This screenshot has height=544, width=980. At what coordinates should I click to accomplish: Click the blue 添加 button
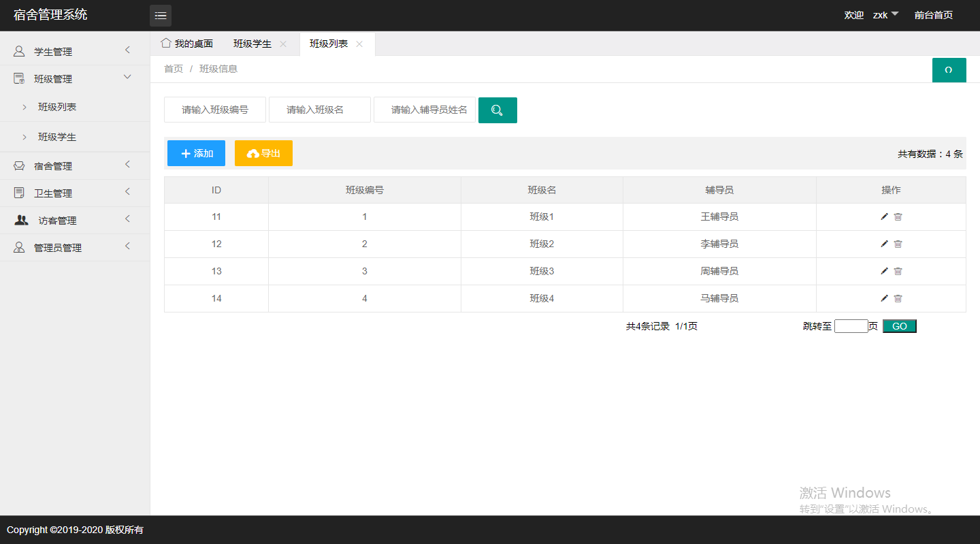[196, 153]
